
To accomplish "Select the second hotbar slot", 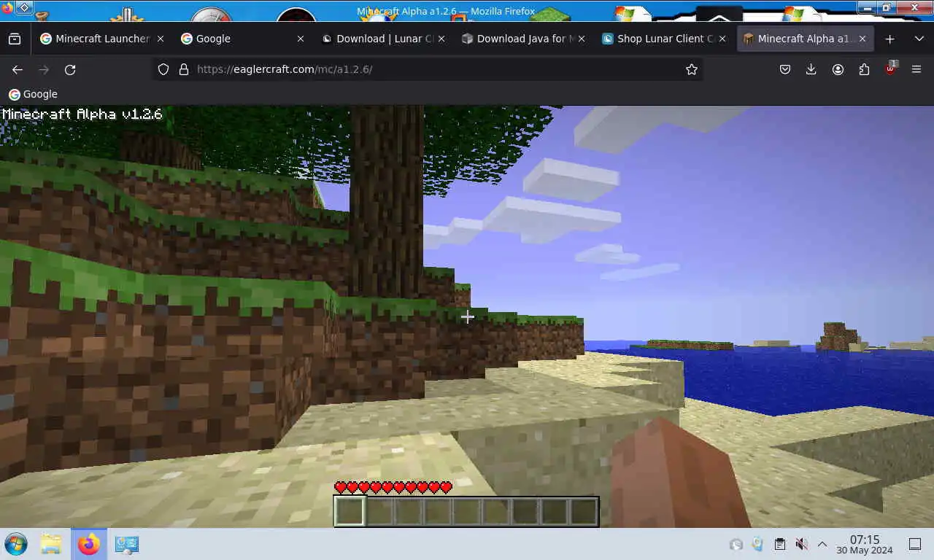I will [379, 511].
